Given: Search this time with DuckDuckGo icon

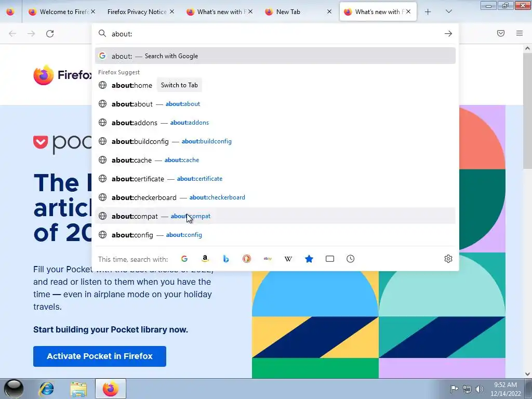Looking at the screenshot, I should tap(247, 259).
